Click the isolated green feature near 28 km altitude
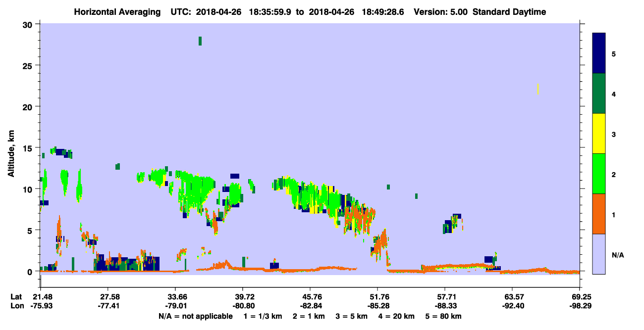The image size is (644, 330). click(200, 41)
